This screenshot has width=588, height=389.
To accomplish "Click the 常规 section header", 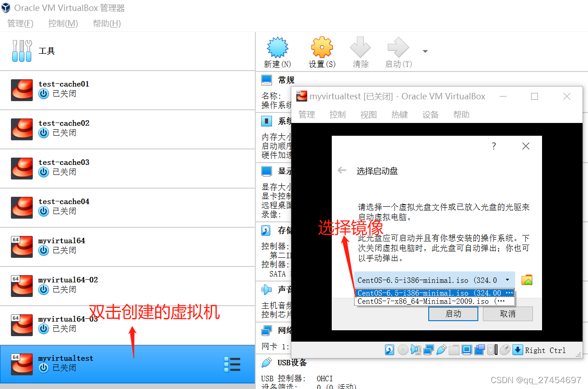I will pos(286,80).
